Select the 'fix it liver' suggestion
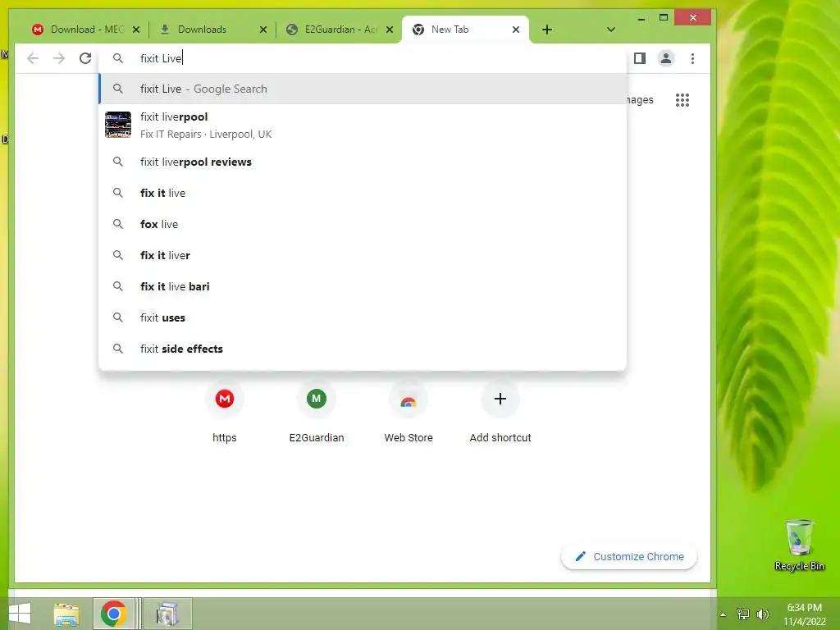 tap(363, 255)
